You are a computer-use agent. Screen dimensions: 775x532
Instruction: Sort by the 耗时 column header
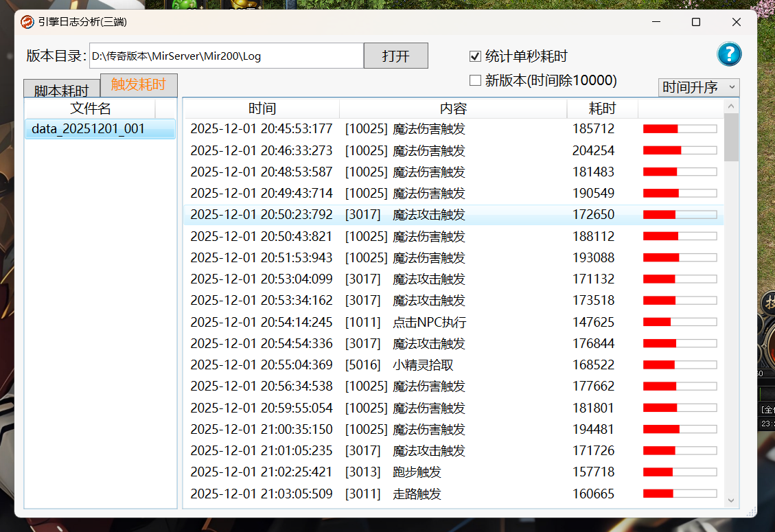coord(602,108)
